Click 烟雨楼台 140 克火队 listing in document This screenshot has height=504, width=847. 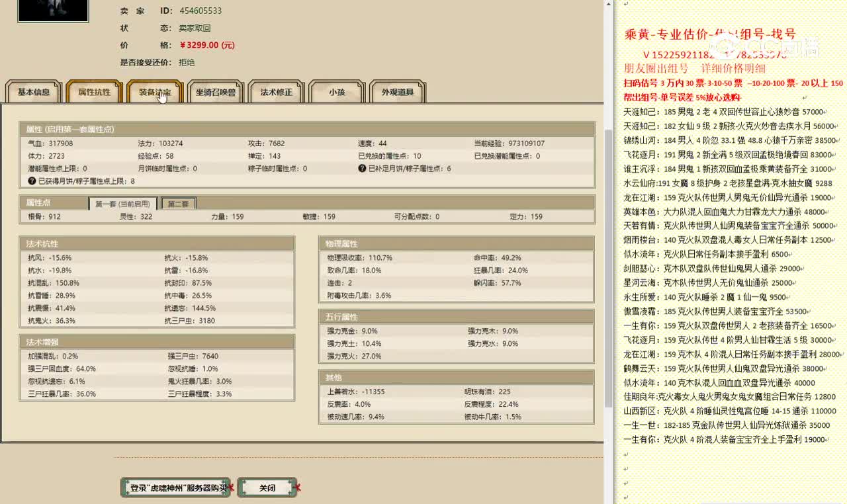[x=728, y=240]
